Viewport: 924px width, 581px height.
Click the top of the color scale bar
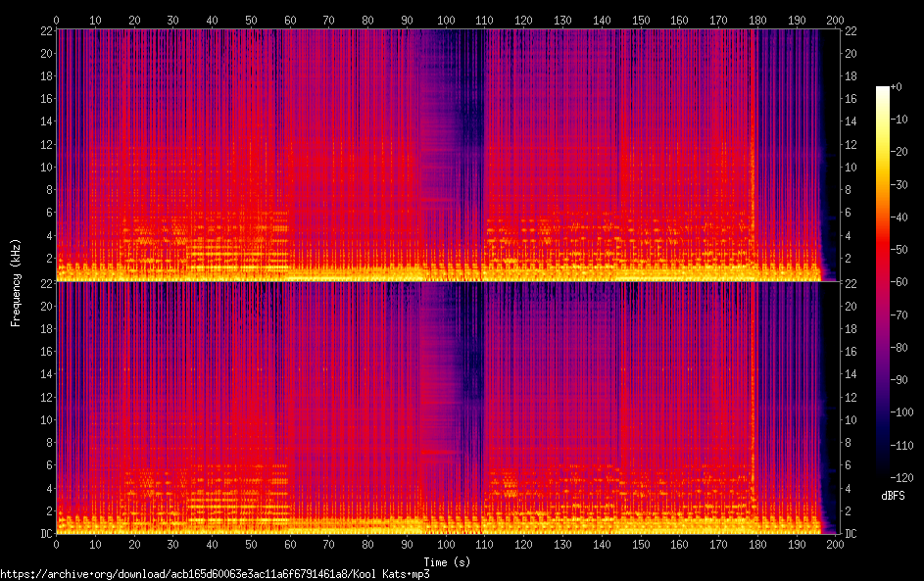(883, 90)
